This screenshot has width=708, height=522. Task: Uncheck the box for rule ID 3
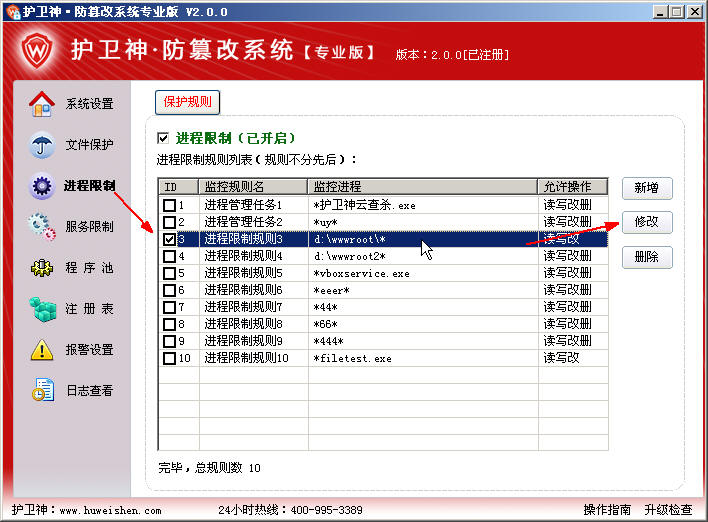pos(169,239)
